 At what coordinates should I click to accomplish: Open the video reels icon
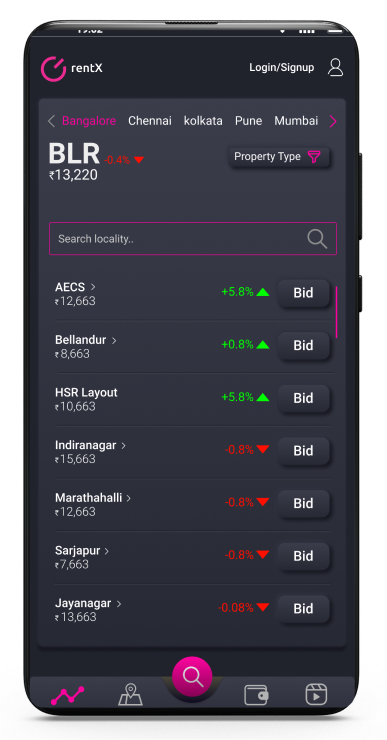point(316,695)
